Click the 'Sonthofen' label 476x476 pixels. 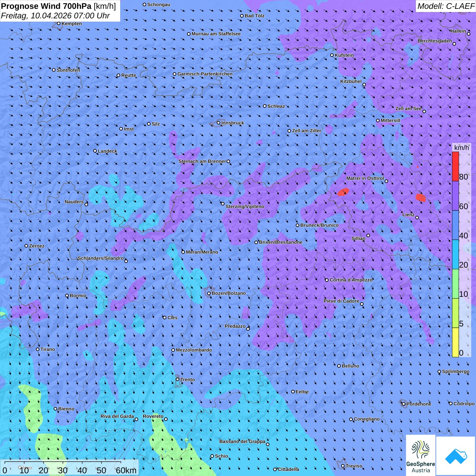68,70
